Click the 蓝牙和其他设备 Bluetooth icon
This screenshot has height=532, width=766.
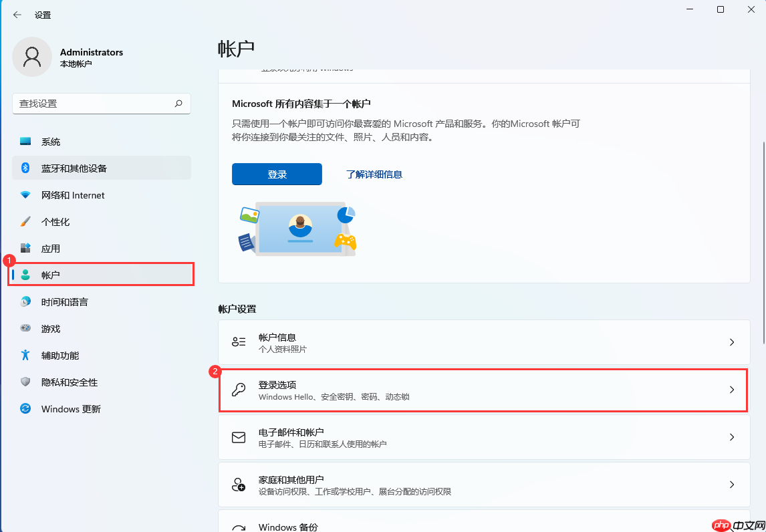[x=24, y=168]
